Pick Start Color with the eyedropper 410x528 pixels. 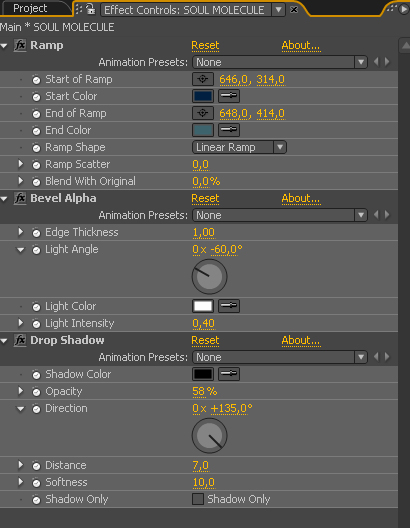tap(229, 96)
